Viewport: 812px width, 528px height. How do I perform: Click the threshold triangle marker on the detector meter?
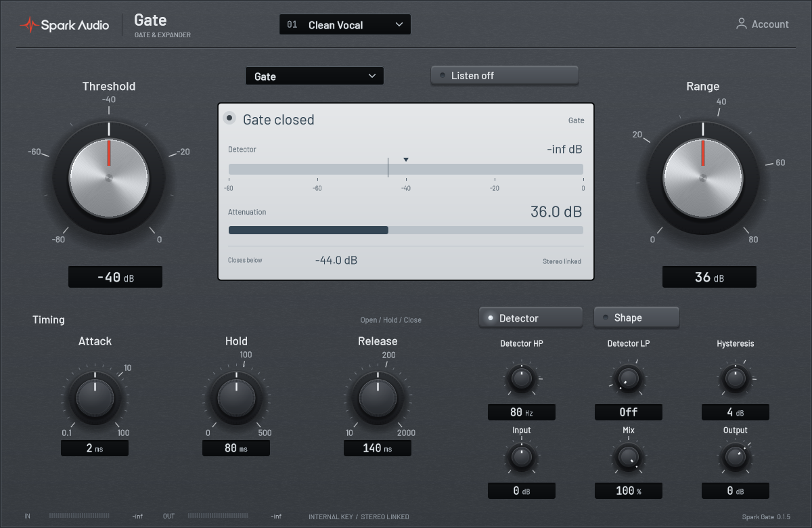point(406,160)
